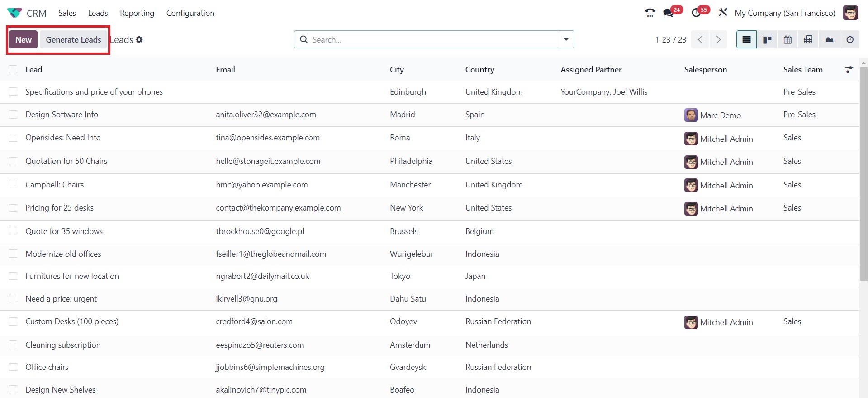Switch to Pivot table view
868x398 pixels.
pyautogui.click(x=808, y=40)
